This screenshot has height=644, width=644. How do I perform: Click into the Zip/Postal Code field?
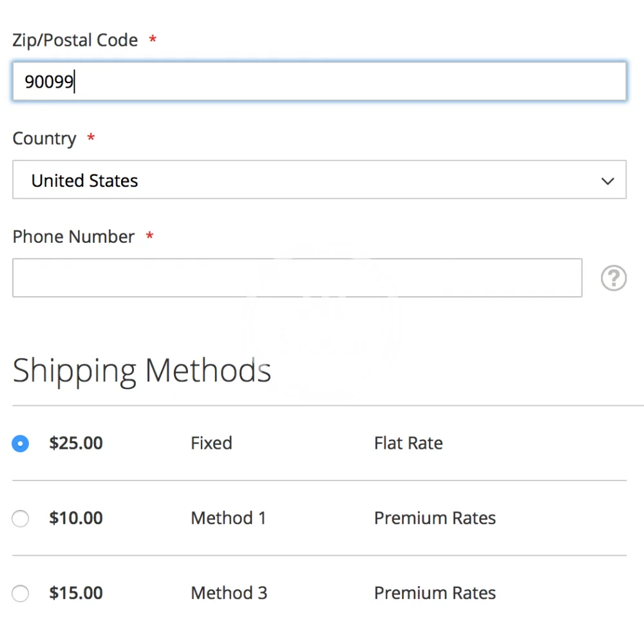[x=319, y=82]
